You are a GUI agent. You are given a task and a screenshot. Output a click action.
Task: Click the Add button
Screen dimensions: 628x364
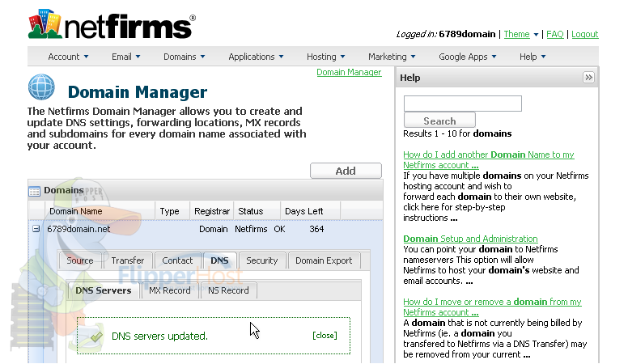(x=346, y=171)
